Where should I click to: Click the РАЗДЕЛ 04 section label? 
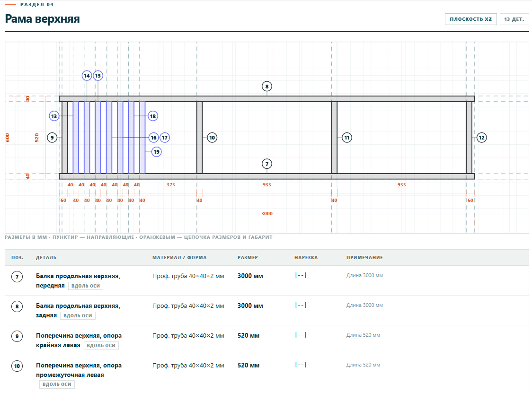37,4
